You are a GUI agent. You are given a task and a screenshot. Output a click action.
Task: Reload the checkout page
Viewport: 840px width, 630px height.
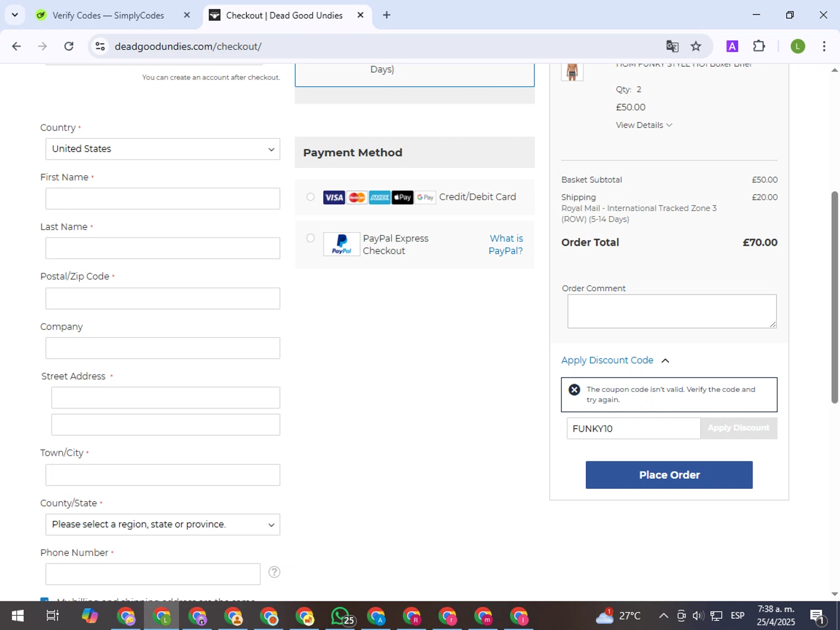pyautogui.click(x=69, y=46)
